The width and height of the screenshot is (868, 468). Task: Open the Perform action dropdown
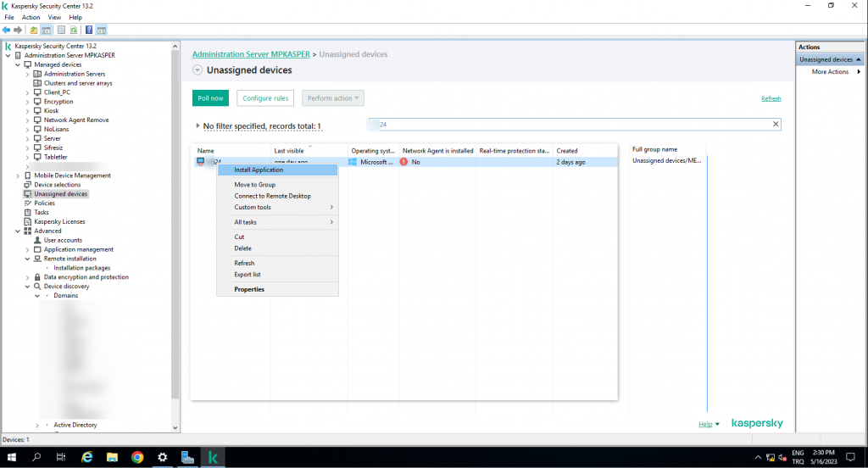333,98
